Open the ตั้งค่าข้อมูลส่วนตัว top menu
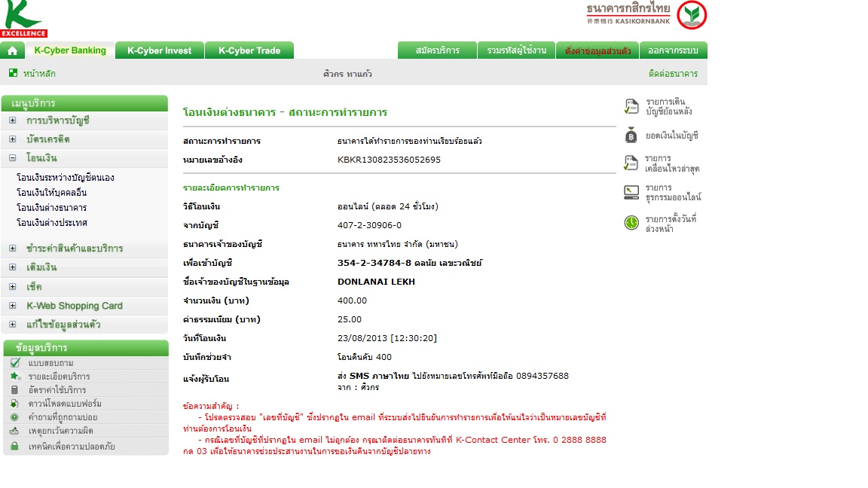 [598, 50]
